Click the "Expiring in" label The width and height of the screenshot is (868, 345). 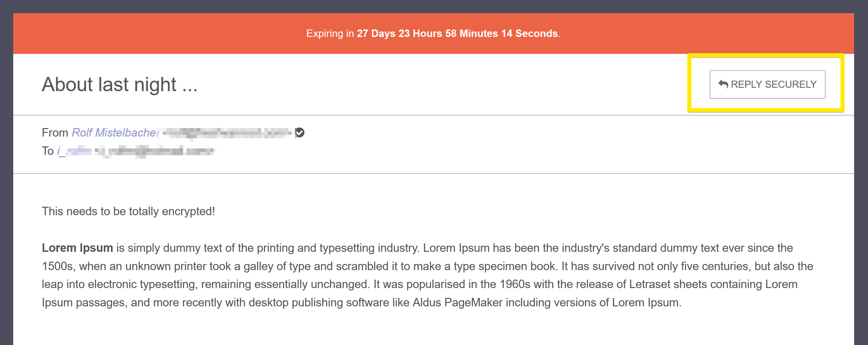pos(330,34)
